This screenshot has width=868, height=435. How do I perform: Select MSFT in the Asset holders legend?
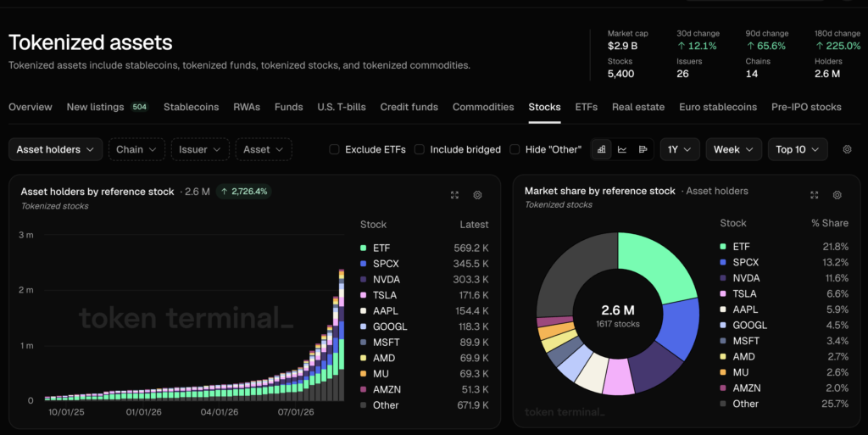point(386,343)
